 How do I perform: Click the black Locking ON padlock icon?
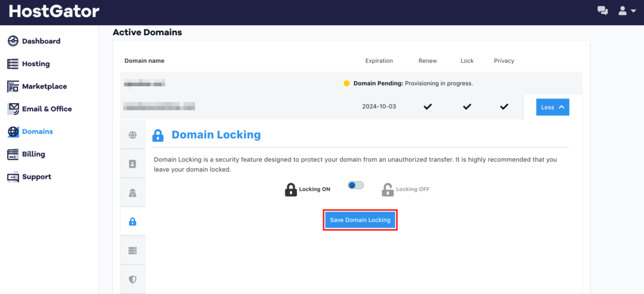point(291,189)
